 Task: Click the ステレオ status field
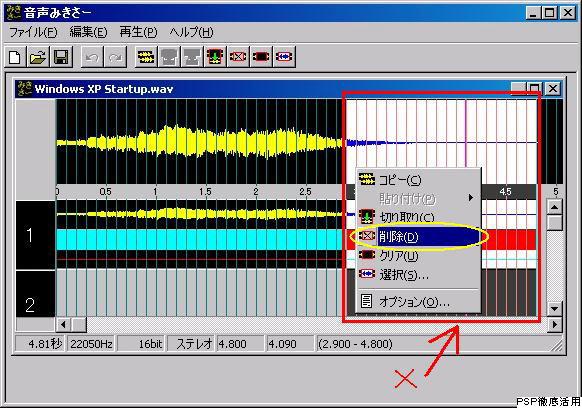click(191, 344)
